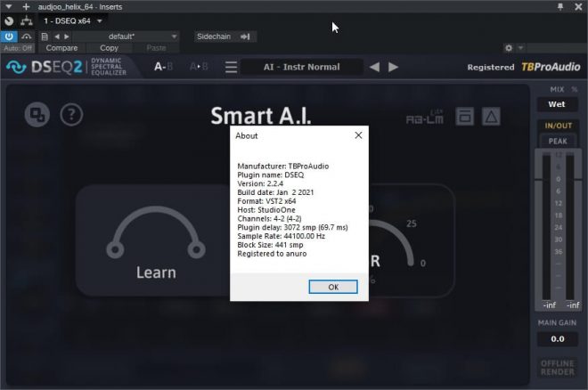Click the DSEQ2 logo
Viewport: 588px width, 390px height.
45,67
